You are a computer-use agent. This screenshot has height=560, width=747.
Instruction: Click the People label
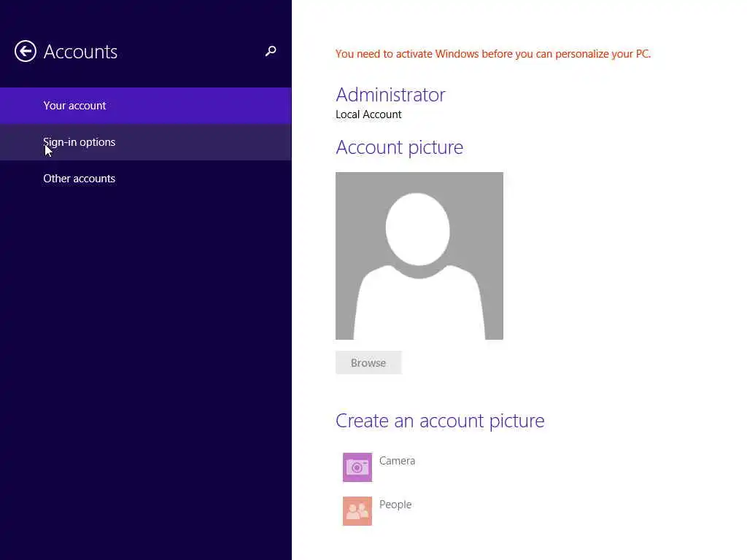click(x=395, y=505)
